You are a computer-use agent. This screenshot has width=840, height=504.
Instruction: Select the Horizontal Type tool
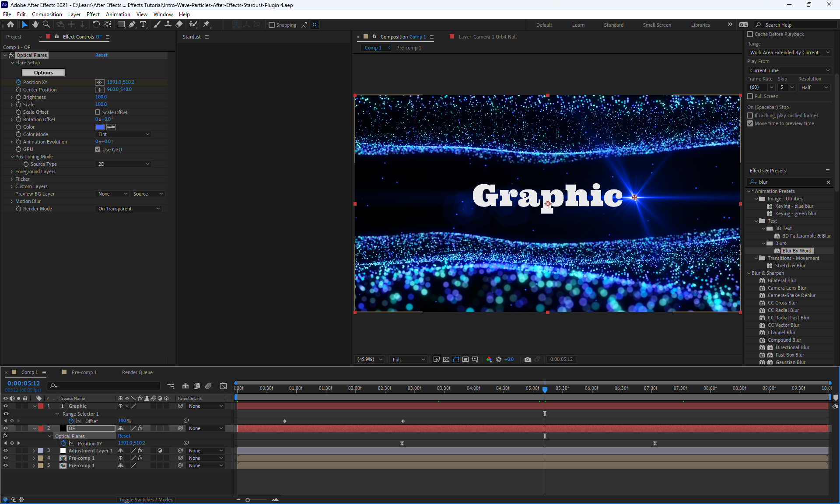coord(143,24)
